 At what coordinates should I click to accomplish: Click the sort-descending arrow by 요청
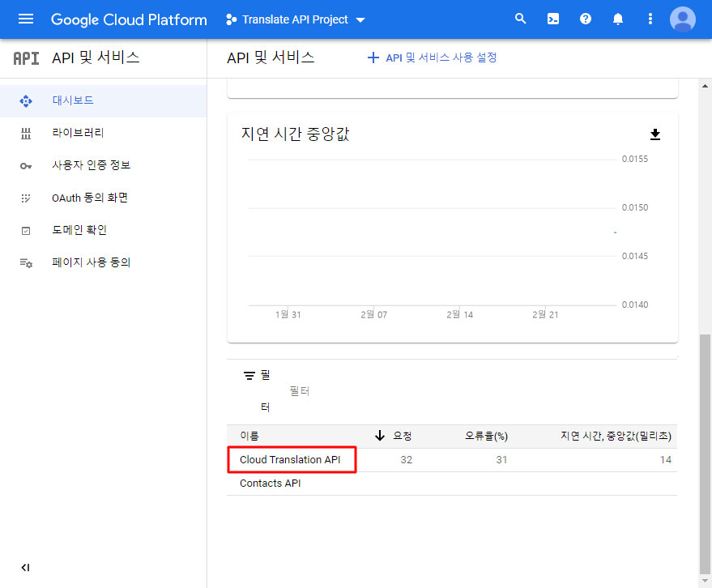[x=380, y=436]
